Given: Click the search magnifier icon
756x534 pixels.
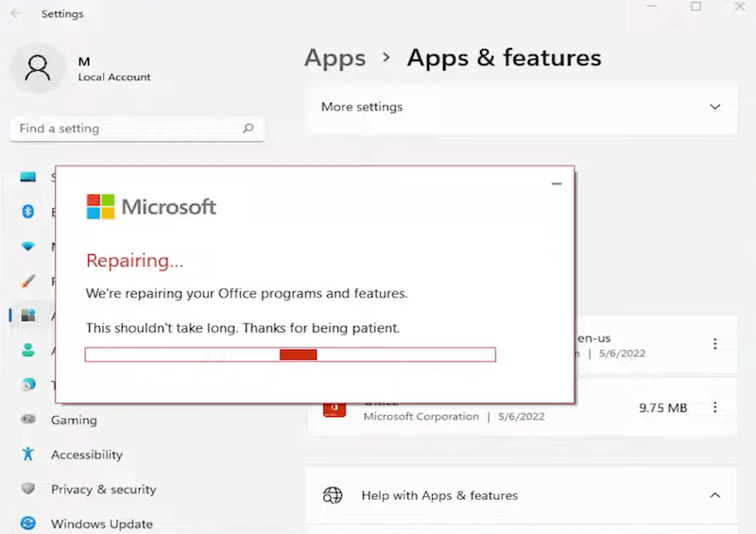Looking at the screenshot, I should [x=249, y=129].
